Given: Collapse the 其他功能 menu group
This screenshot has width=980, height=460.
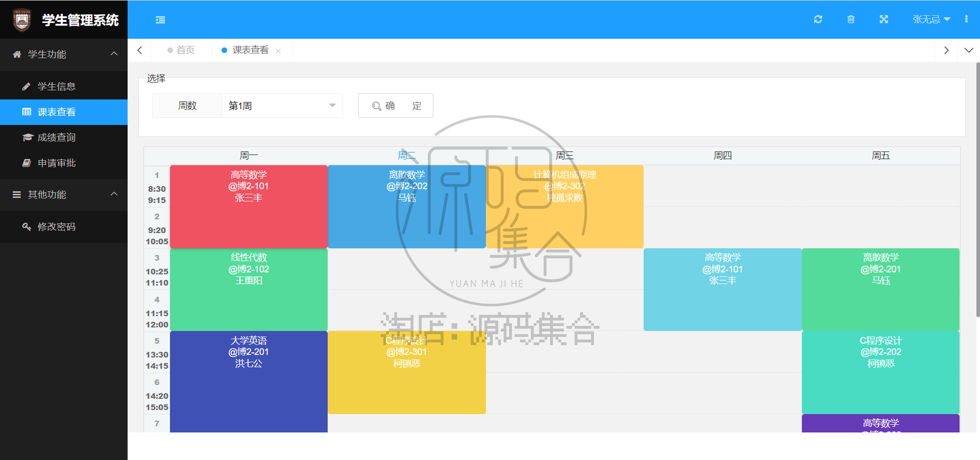Looking at the screenshot, I should 64,194.
